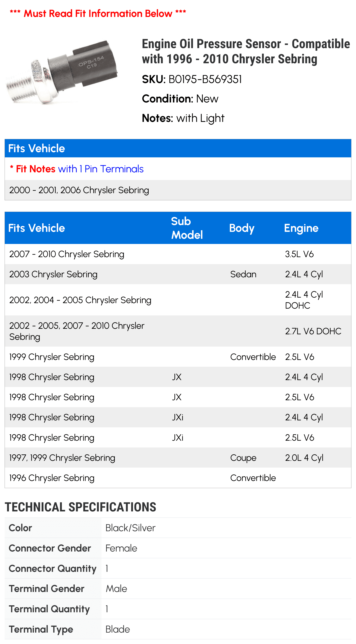Image resolution: width=356 pixels, height=644 pixels.
Task: Select the 1996 Chrysler Sebring Convertible row
Action: click(178, 478)
